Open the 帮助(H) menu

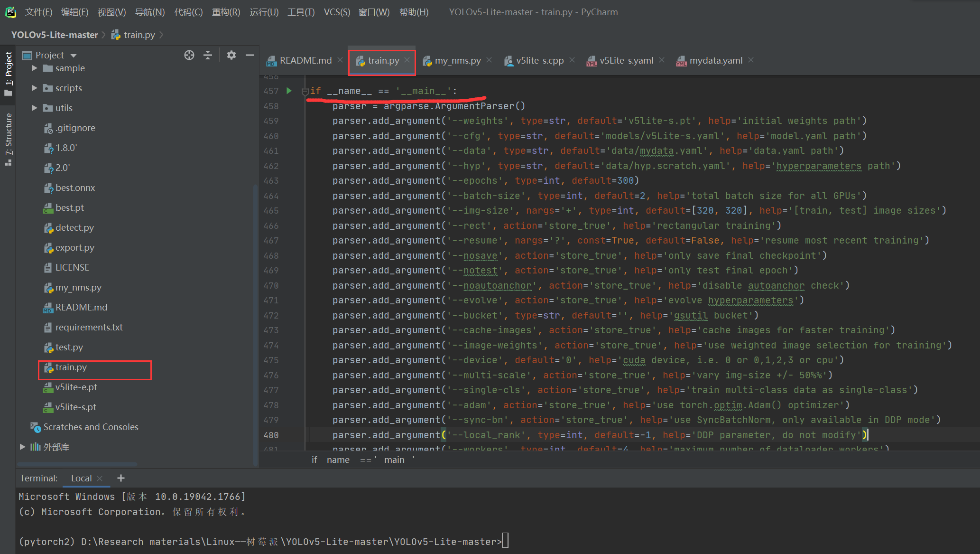tap(414, 12)
